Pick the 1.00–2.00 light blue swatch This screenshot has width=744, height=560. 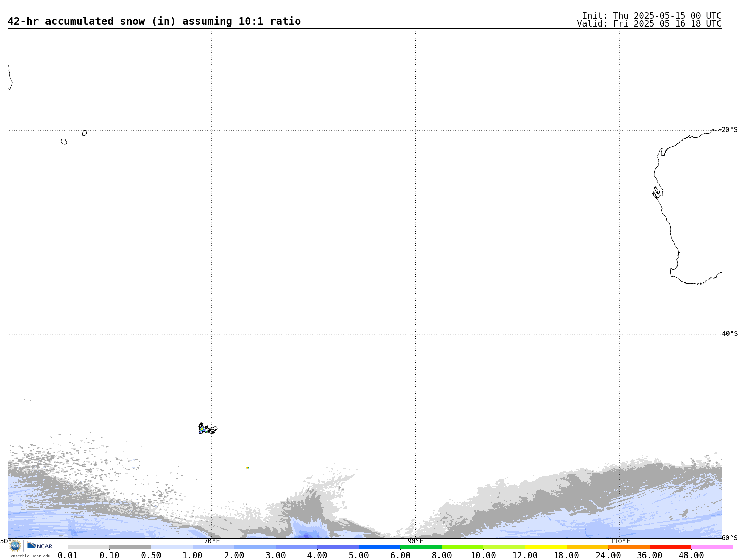213,547
